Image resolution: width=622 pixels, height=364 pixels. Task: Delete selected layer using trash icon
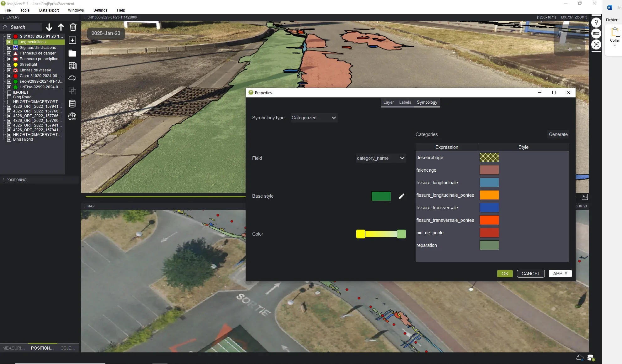pos(73,27)
